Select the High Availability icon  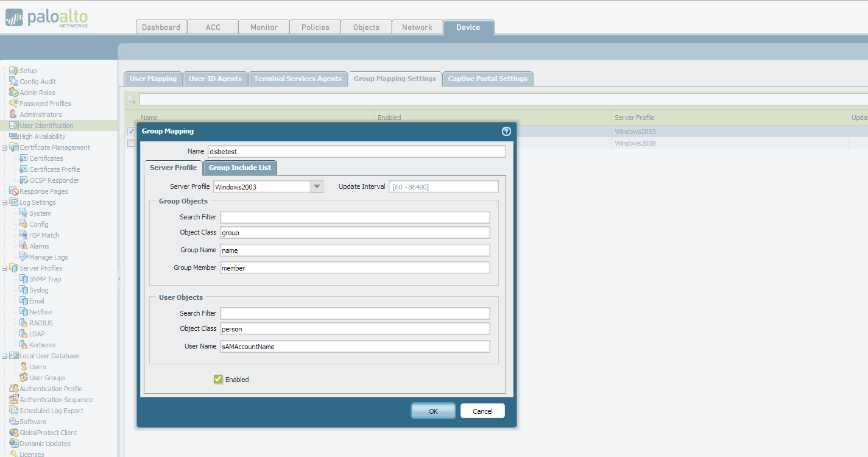(14, 136)
